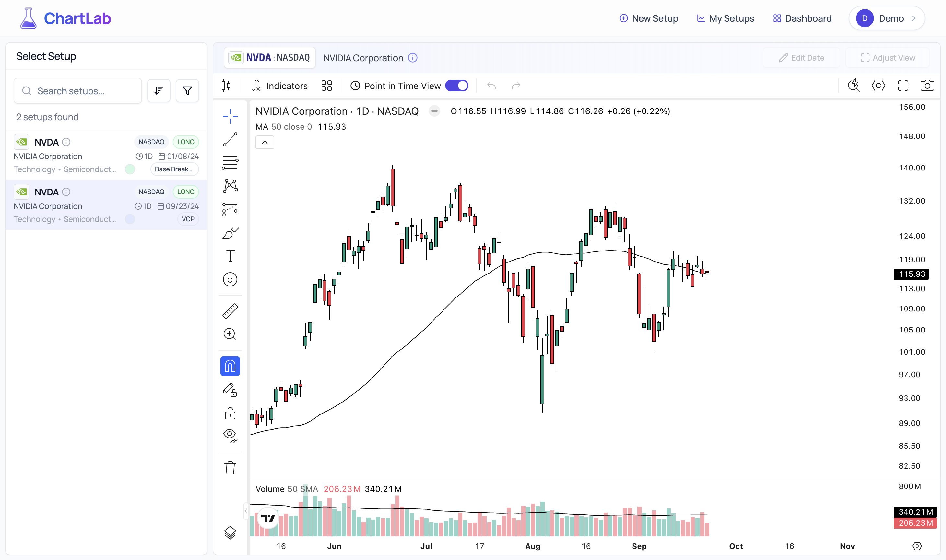Open the sort order button
The height and width of the screenshot is (560, 946).
(x=159, y=91)
